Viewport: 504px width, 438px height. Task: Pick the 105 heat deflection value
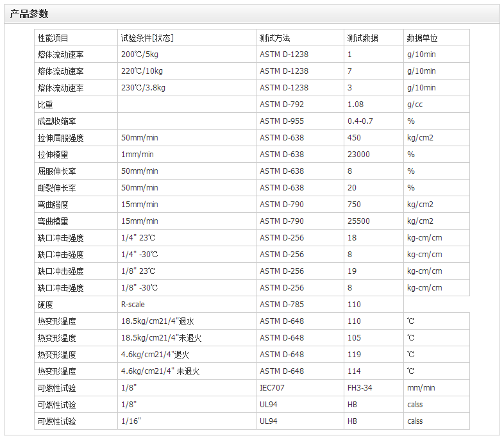pos(373,339)
